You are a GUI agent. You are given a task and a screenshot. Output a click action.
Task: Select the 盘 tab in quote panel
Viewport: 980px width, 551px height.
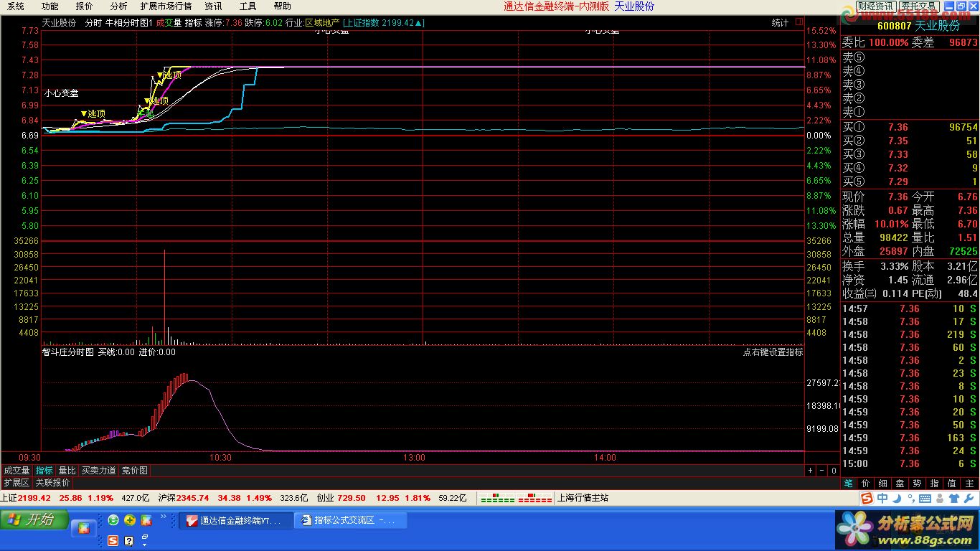900,484
